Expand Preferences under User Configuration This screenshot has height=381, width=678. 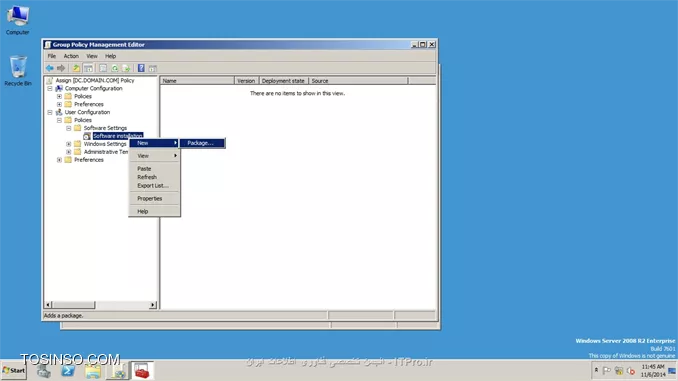tap(59, 160)
